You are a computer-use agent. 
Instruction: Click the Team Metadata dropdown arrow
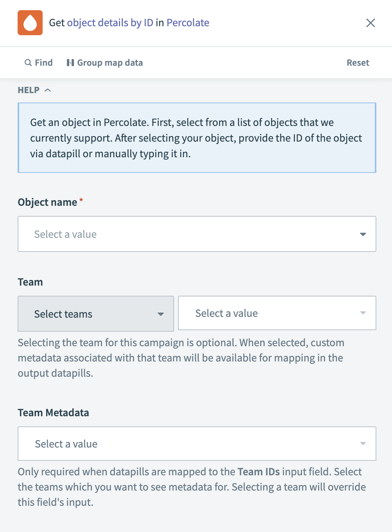pos(363,444)
